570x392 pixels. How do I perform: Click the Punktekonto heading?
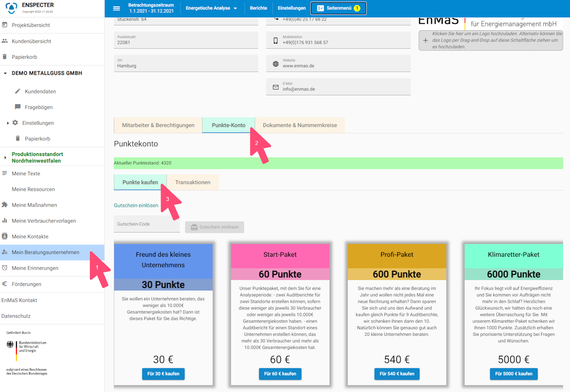coord(136,144)
